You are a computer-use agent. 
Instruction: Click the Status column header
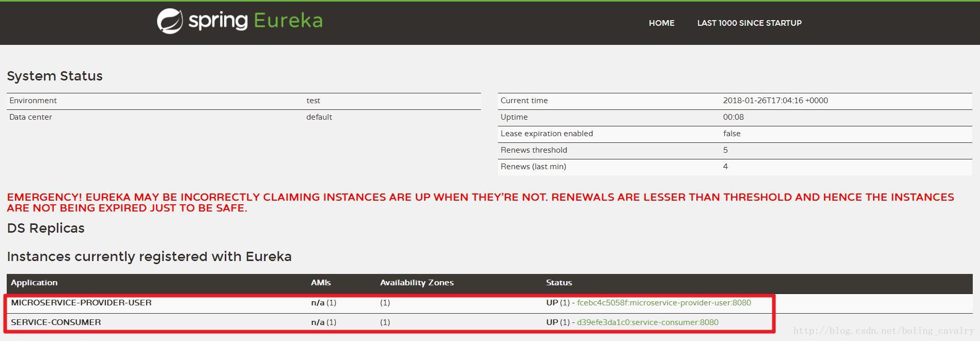pyautogui.click(x=559, y=283)
